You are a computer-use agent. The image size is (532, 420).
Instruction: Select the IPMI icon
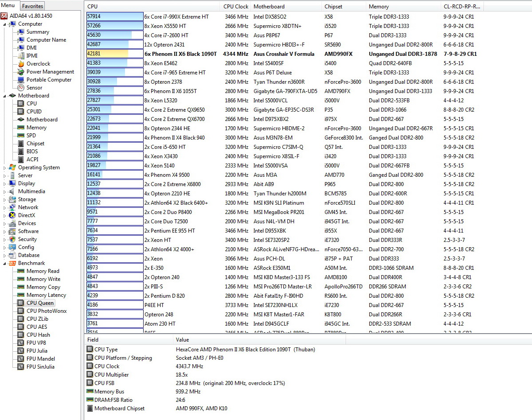click(21, 56)
